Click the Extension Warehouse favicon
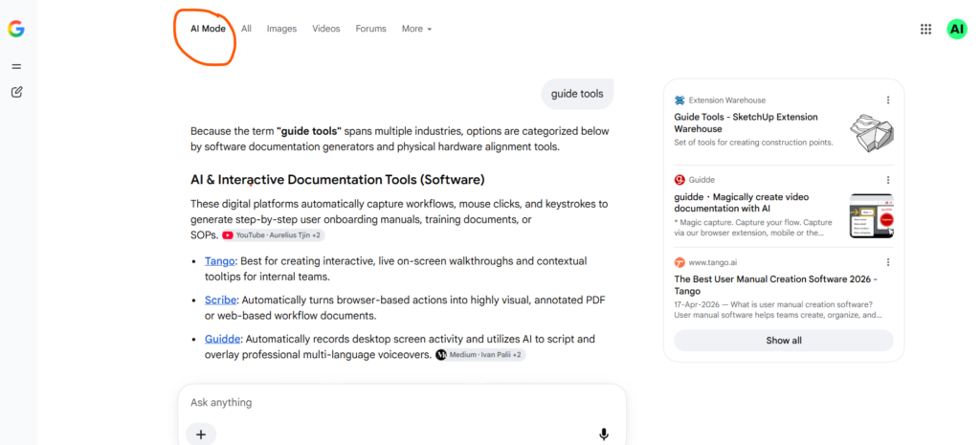 (679, 100)
